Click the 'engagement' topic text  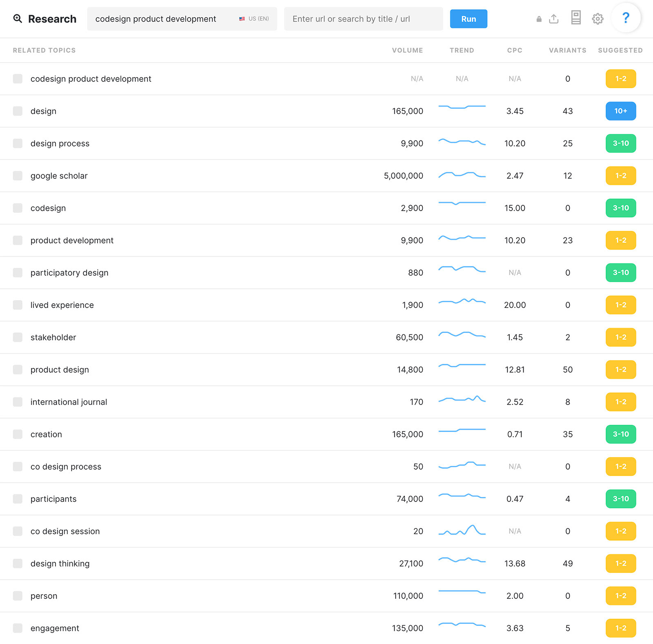click(55, 628)
